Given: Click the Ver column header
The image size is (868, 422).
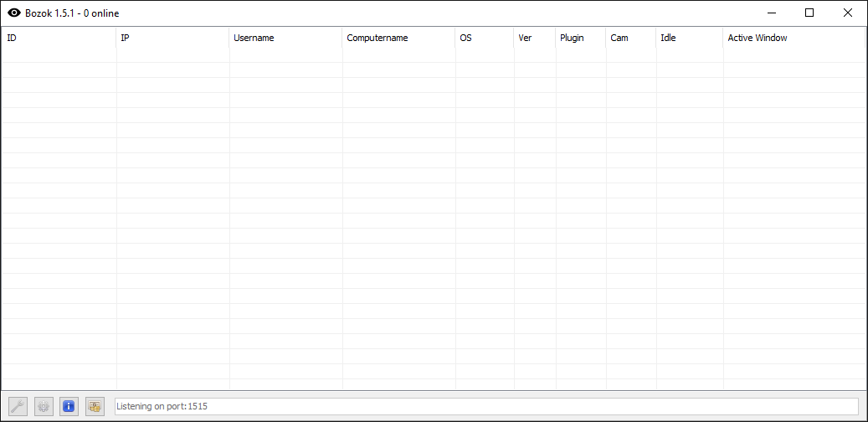Looking at the screenshot, I should coord(534,38).
